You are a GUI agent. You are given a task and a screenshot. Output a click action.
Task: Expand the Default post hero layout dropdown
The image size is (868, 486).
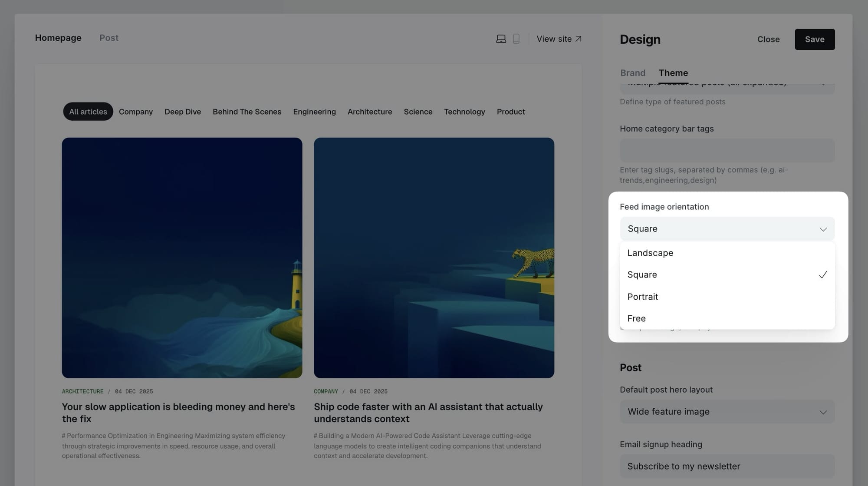[x=727, y=411]
